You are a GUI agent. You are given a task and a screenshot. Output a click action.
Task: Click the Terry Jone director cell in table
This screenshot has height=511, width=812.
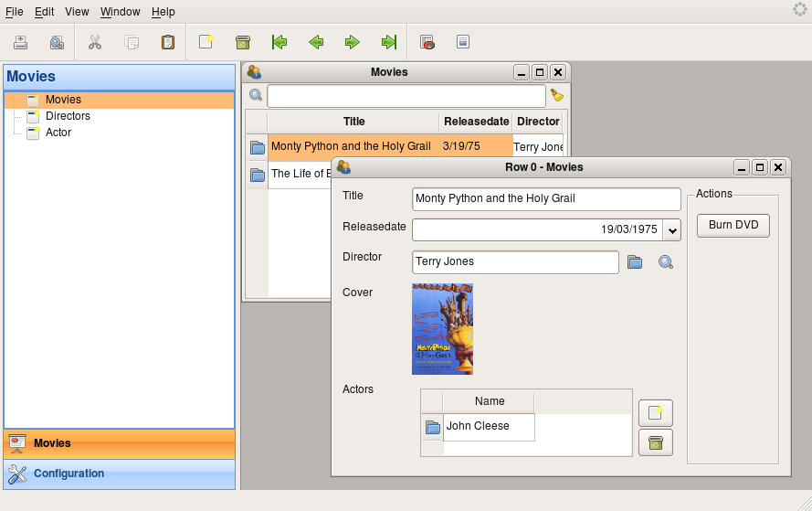click(x=538, y=146)
